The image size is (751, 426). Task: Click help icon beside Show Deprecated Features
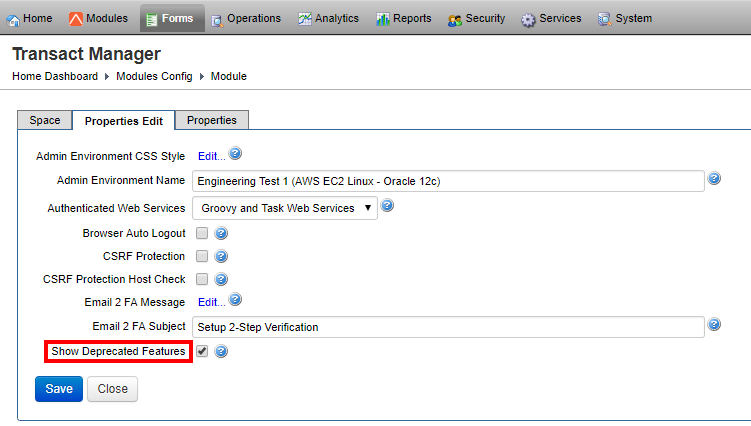click(222, 351)
